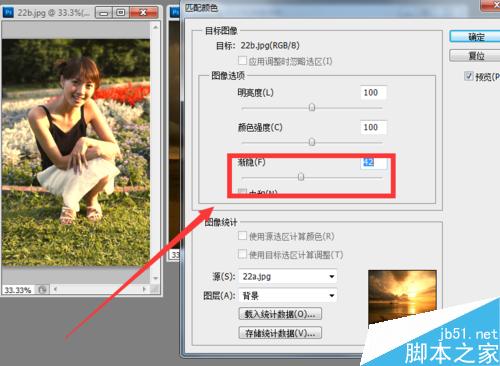
Task: Open the 源 source dropdown showing 22a.jpg
Action: (287, 276)
